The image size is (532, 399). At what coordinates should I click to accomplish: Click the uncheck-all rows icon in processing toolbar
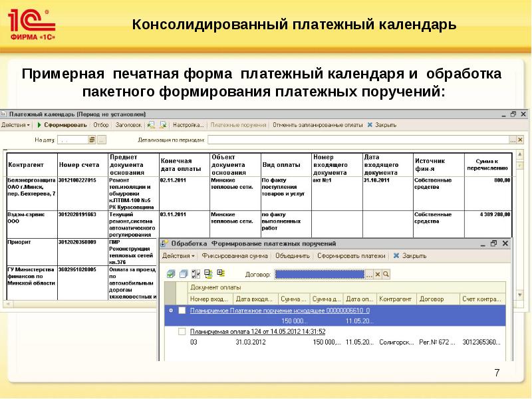[182, 273]
